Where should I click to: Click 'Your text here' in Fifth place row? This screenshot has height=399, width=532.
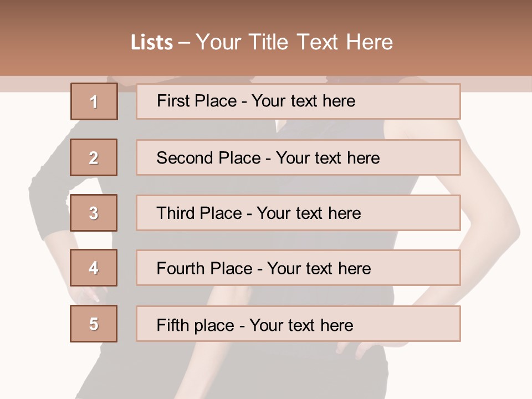tap(301, 325)
